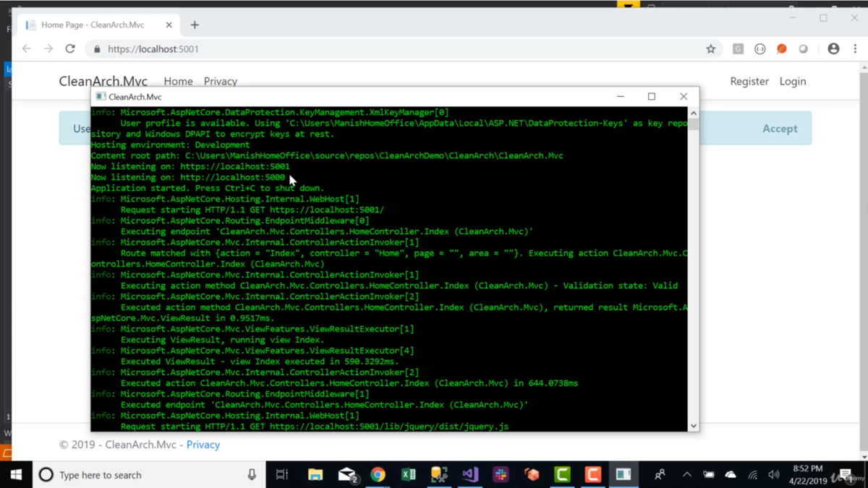The image size is (868, 488).
Task: Click the console scrollbar up arrow
Action: 693,113
